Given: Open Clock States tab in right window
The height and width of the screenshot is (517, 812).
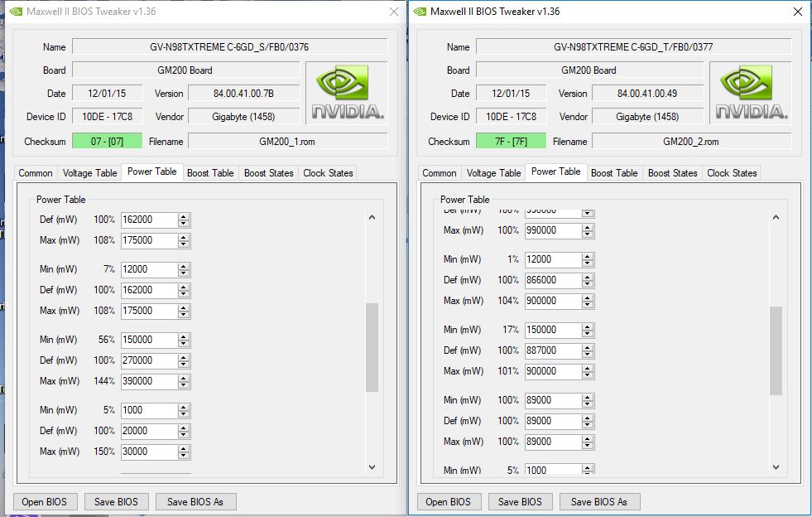Looking at the screenshot, I should (x=732, y=173).
